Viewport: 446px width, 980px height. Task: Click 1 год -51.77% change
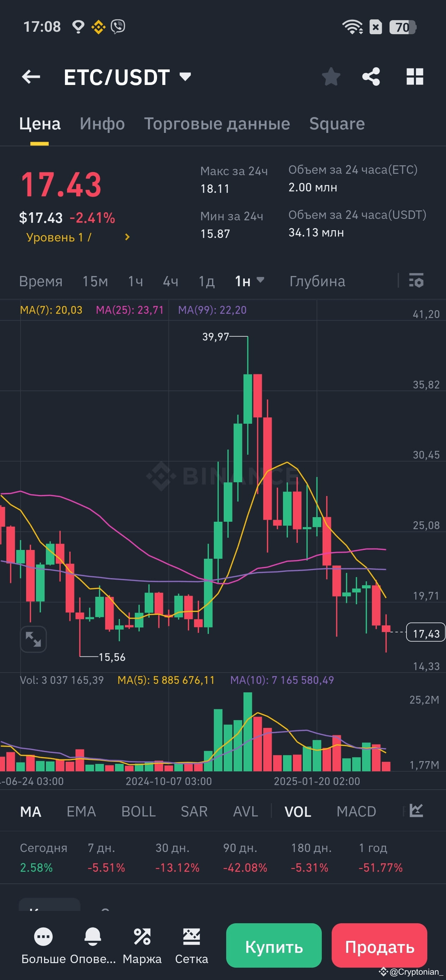[x=380, y=857]
